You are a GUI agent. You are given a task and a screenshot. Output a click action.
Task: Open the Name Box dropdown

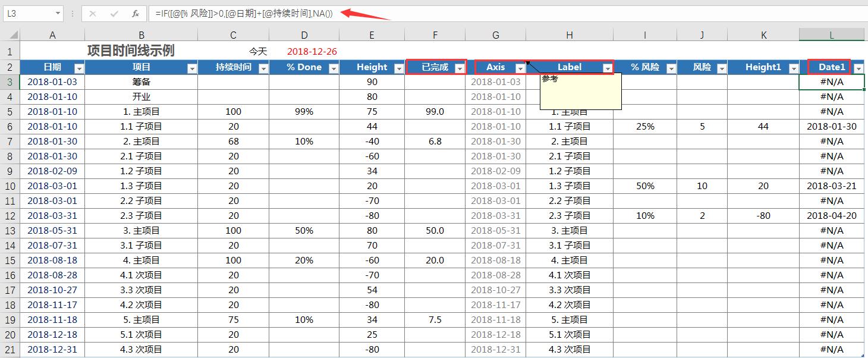(x=58, y=12)
